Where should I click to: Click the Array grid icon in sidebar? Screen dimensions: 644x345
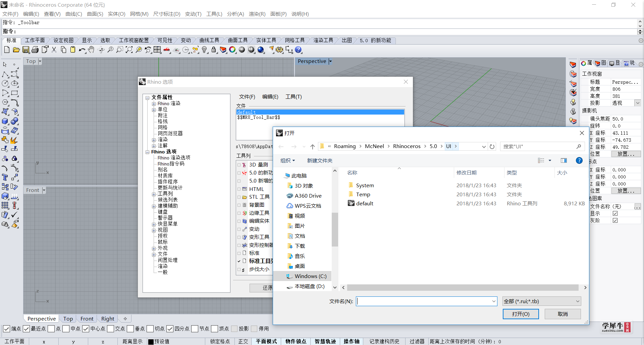tap(5, 205)
